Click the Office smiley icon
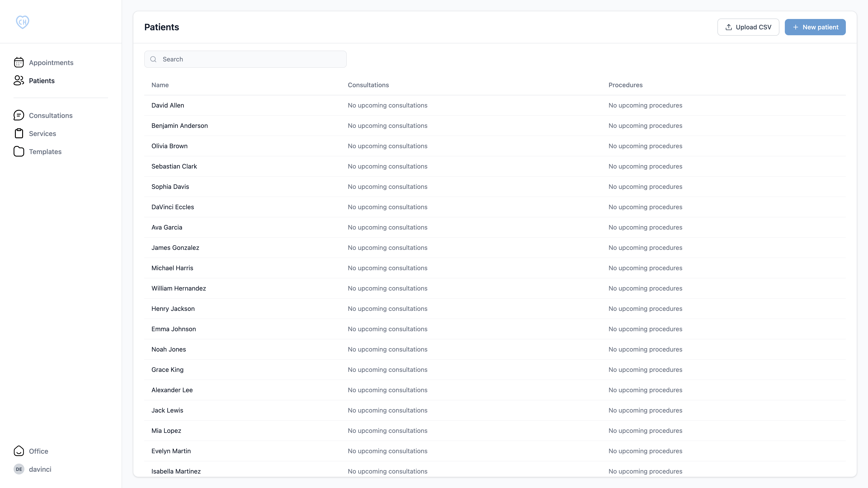Viewport: 868px width, 488px height. coord(19,451)
